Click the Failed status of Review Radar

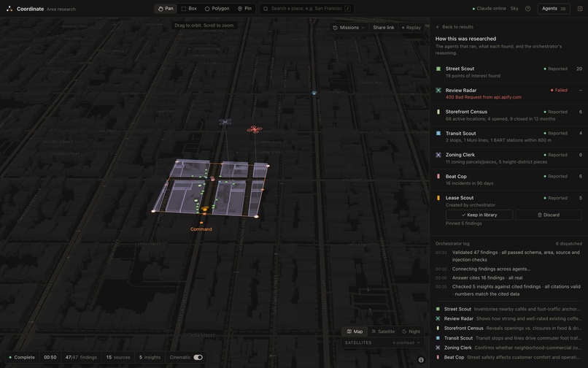[x=559, y=90]
